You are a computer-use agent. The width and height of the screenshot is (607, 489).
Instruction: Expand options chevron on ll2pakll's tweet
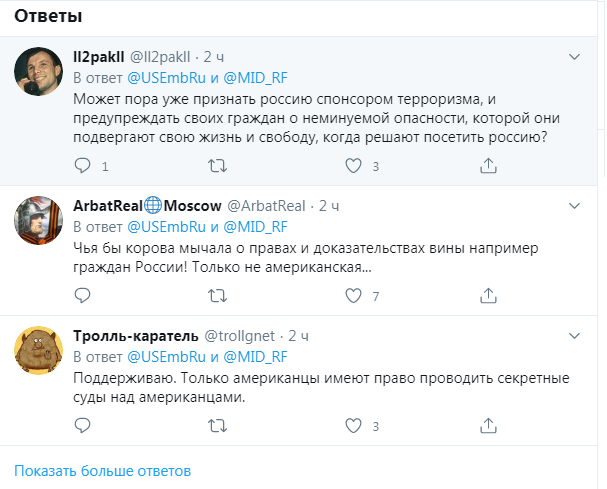(x=574, y=56)
